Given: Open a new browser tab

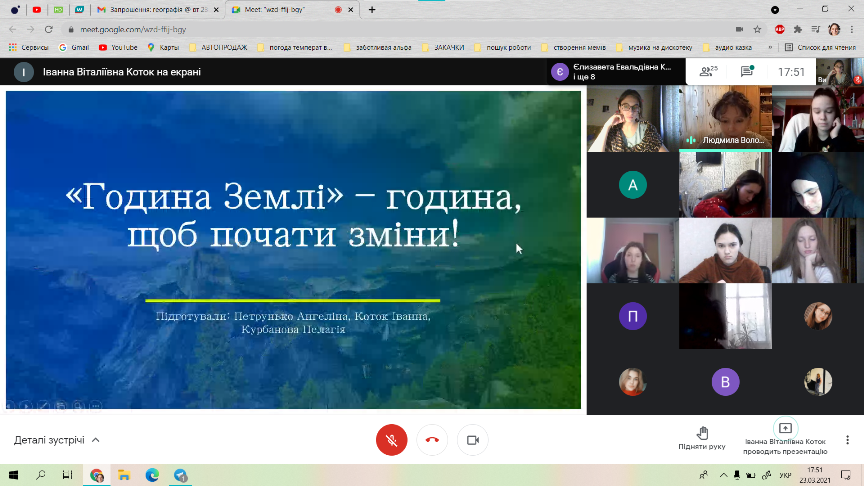Looking at the screenshot, I should click(x=372, y=10).
